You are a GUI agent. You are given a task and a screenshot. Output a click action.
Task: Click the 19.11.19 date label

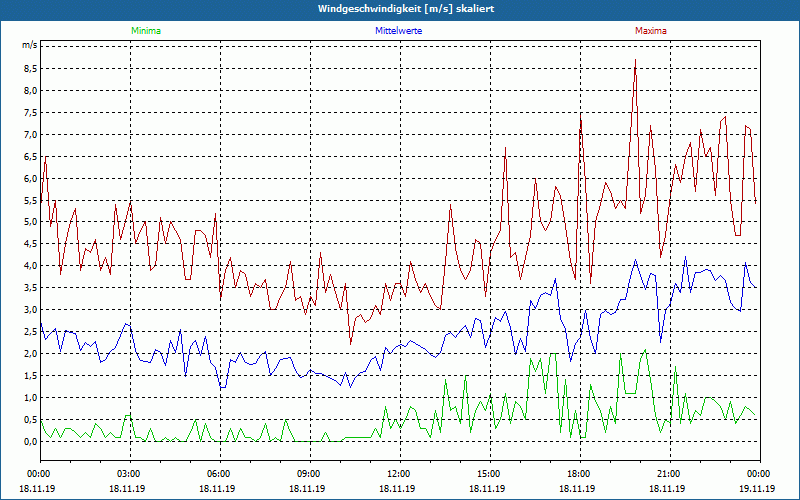[757, 488]
